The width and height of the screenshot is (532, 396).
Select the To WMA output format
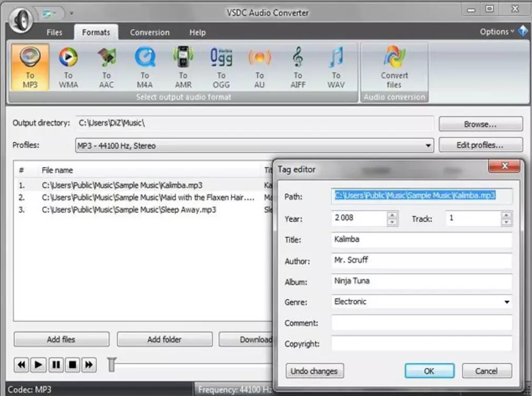68,67
